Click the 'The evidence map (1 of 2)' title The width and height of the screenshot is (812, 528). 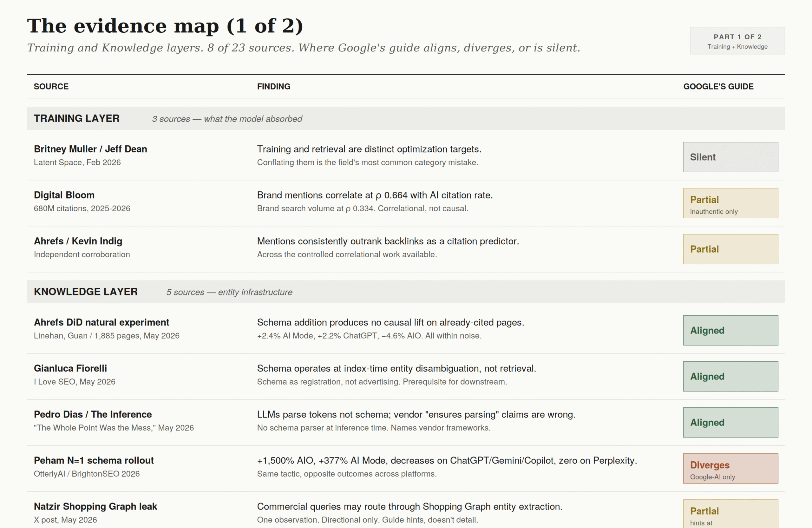[x=165, y=26]
